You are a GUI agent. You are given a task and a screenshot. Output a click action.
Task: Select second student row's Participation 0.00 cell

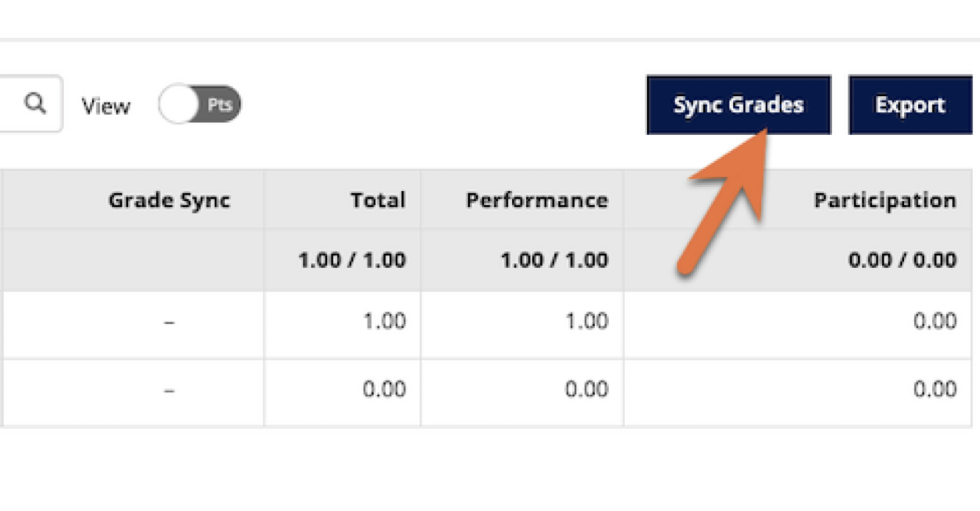click(x=934, y=389)
